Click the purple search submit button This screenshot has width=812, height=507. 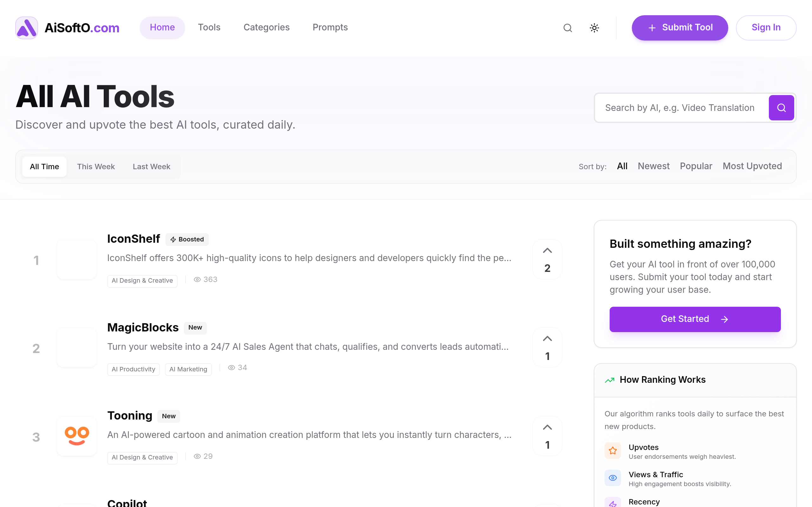[781, 108]
